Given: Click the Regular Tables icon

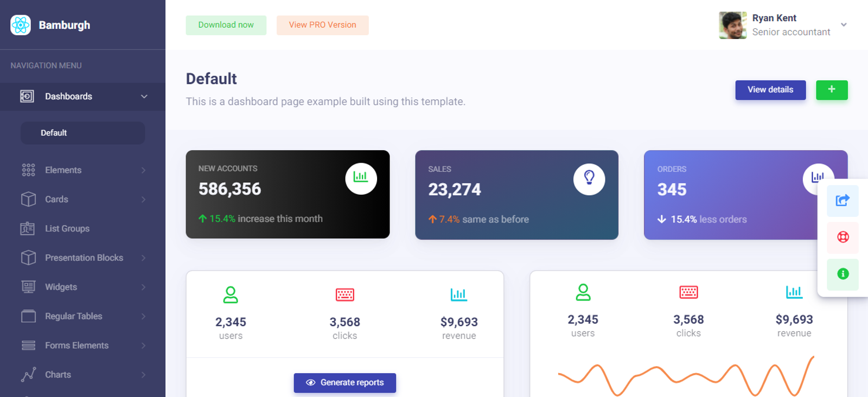Looking at the screenshot, I should 28,316.
